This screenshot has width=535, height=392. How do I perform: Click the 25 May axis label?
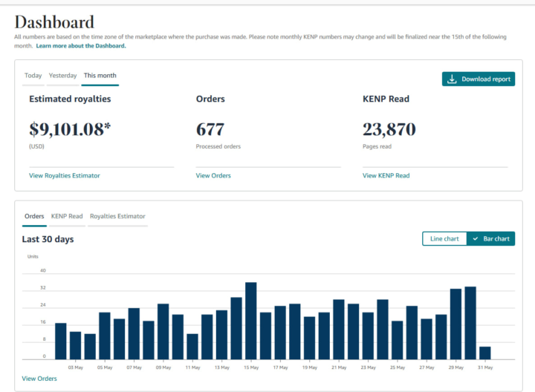(398, 367)
